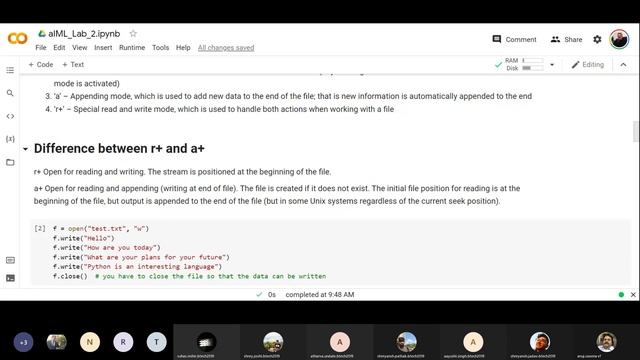Click the Colab logo
This screenshot has width=640, height=360.
pos(18,38)
